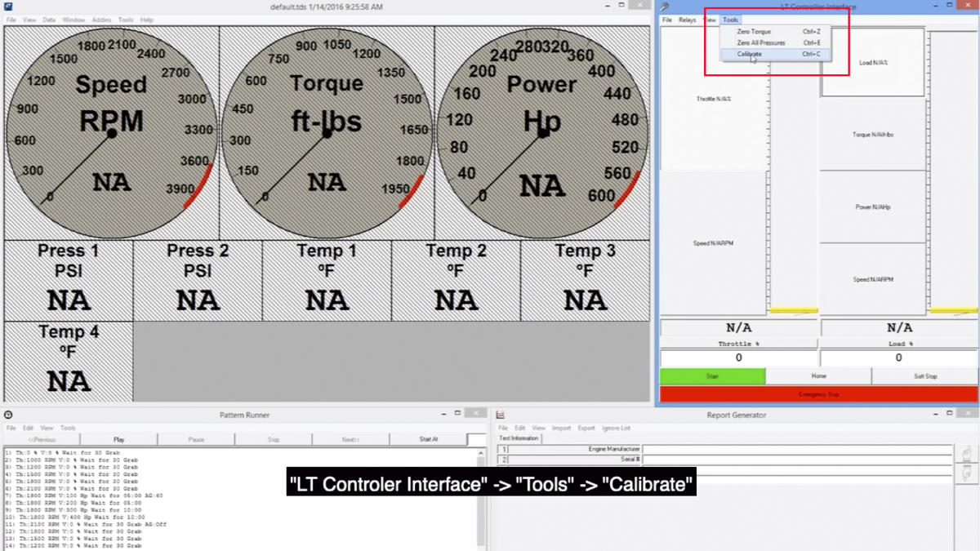Close the Tools menu in LT Controller Interface
The height and width of the screenshot is (551, 980).
point(730,20)
